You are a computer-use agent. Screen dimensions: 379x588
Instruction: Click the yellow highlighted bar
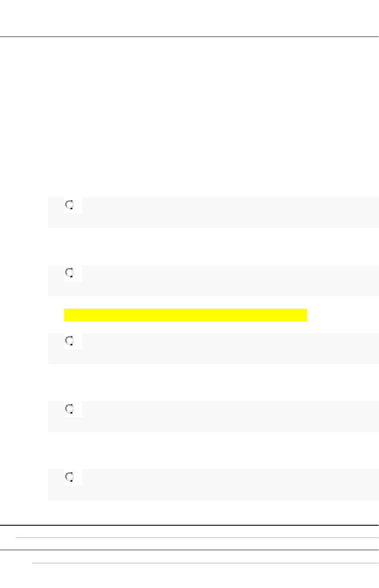click(x=185, y=315)
